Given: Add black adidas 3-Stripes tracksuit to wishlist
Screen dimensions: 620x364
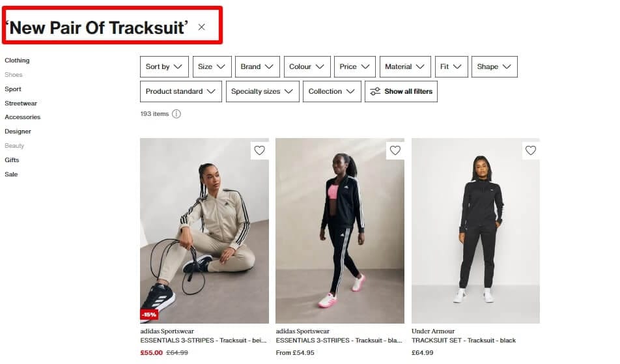Looking at the screenshot, I should coord(395,150).
